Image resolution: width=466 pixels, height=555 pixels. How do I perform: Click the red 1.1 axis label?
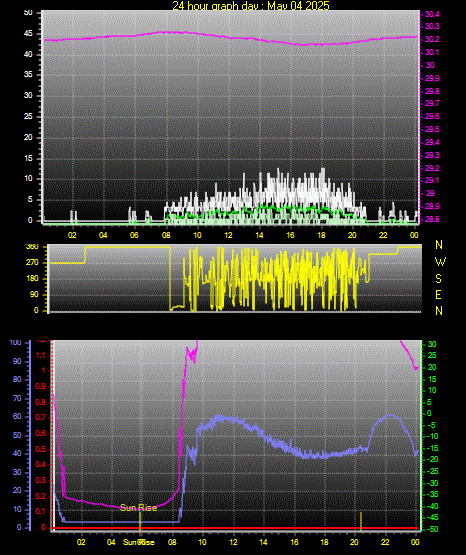tap(41, 355)
